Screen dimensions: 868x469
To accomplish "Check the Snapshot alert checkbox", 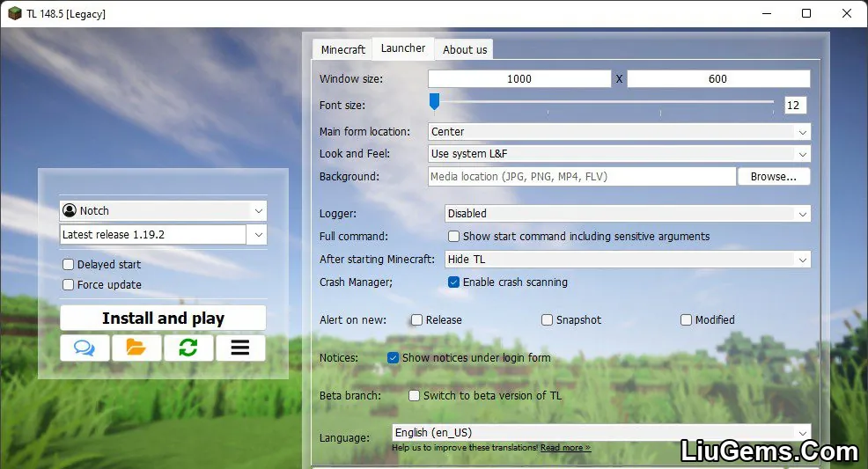I will tap(547, 319).
